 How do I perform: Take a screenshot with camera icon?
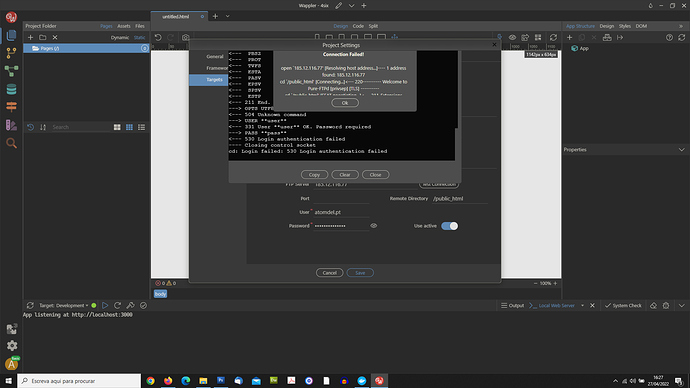[186, 37]
